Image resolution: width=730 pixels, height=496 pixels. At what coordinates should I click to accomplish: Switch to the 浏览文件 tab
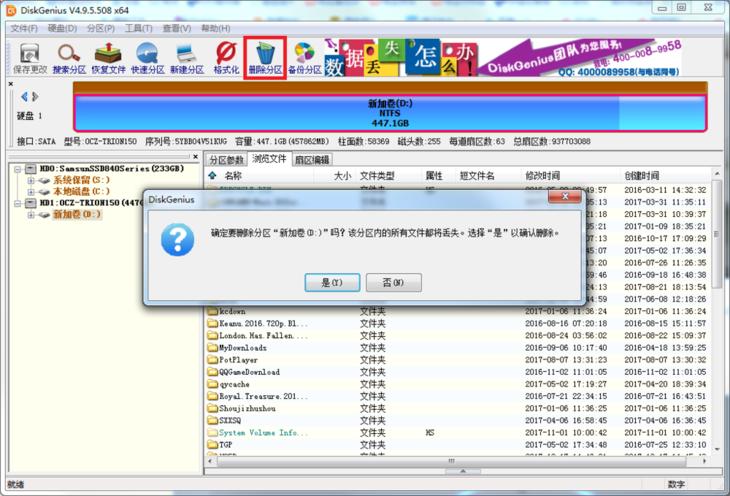tap(269, 159)
